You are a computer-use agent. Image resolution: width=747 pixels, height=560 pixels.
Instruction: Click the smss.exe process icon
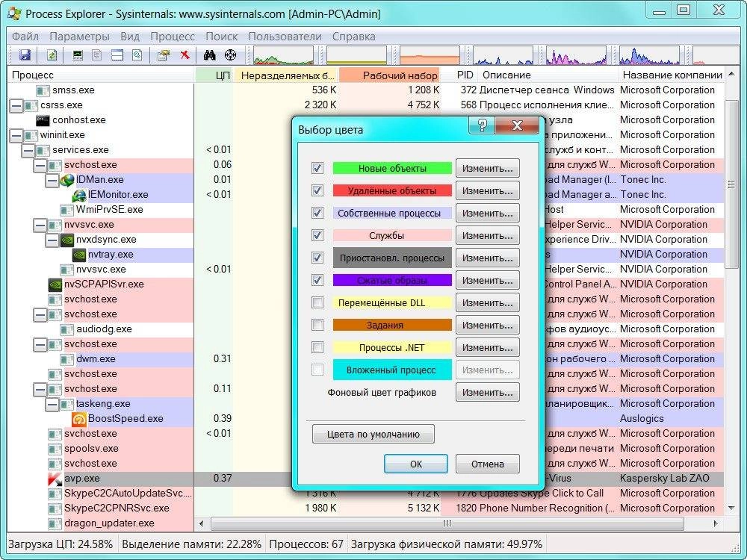[43, 90]
